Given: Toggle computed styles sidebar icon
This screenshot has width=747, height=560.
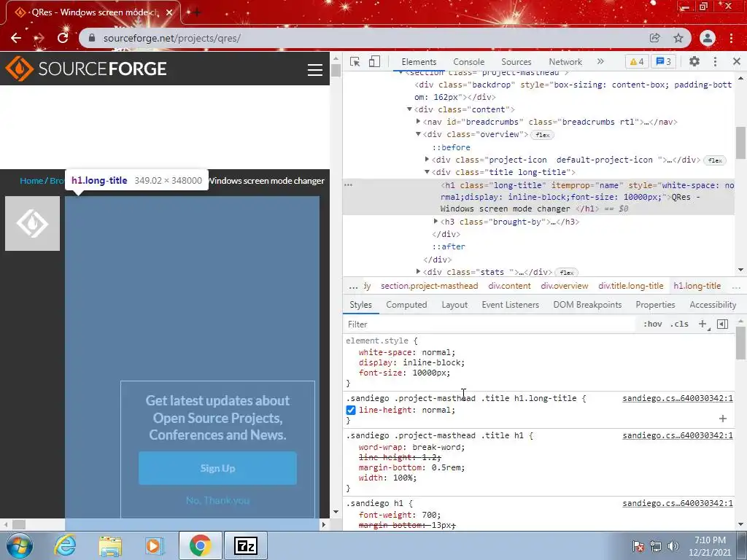Looking at the screenshot, I should coord(722,324).
